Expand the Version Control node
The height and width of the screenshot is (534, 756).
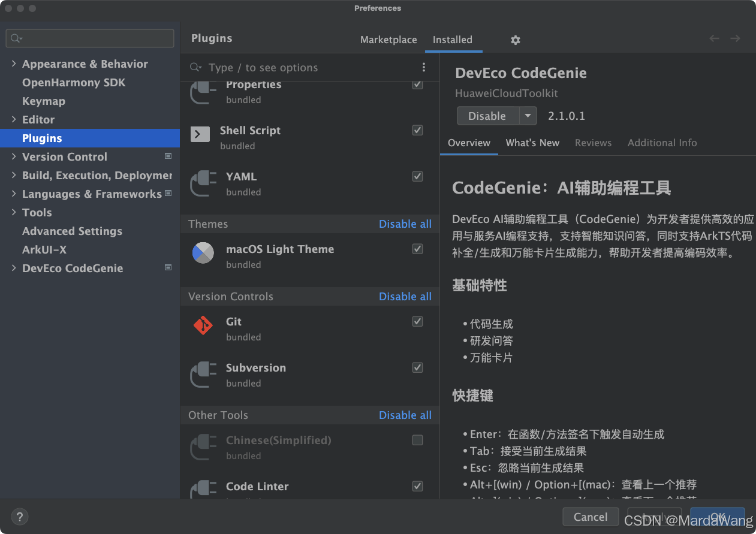(x=14, y=156)
